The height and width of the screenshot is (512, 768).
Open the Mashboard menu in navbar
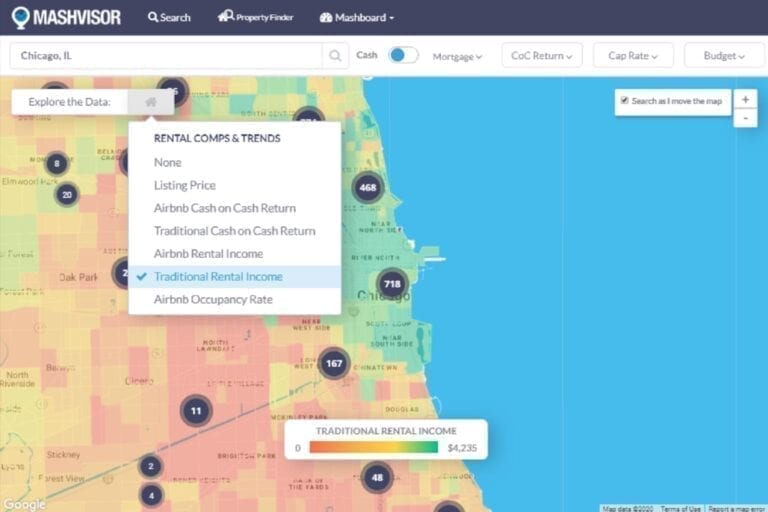tap(356, 17)
